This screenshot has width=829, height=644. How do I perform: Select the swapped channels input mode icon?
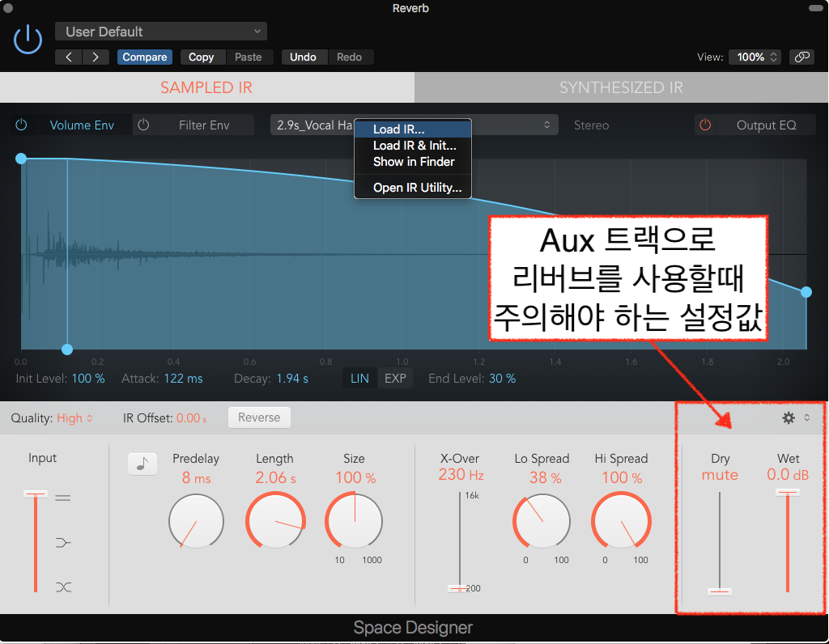[63, 587]
